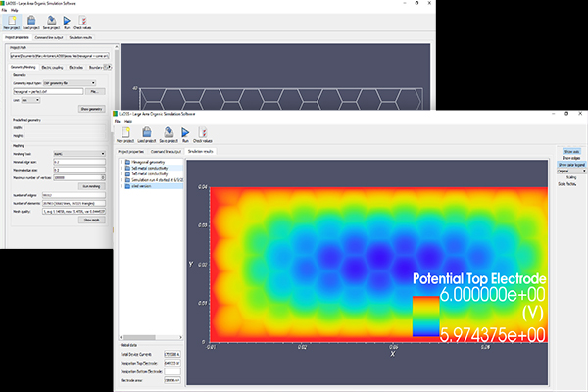Click the Mesh quality value field

click(73, 212)
